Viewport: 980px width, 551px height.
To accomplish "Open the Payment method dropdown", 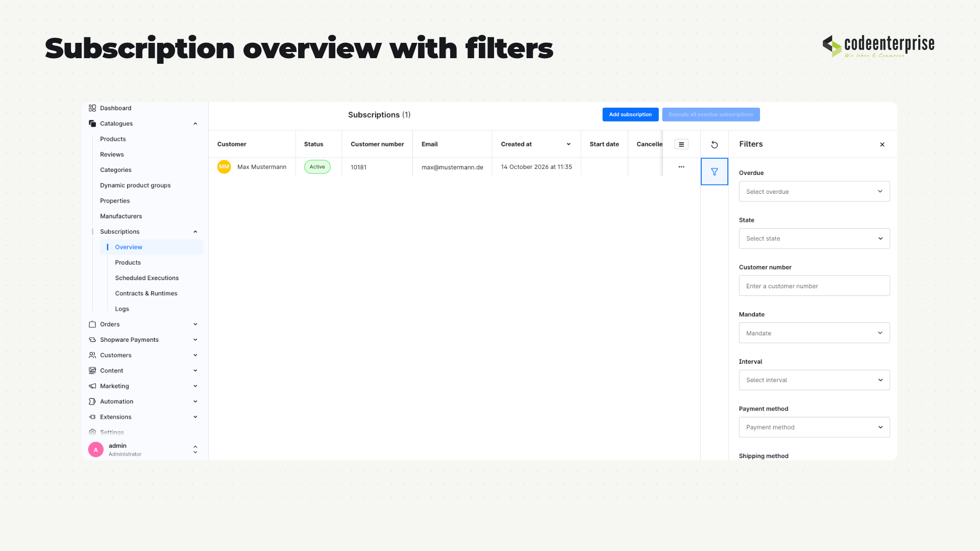I will [814, 427].
